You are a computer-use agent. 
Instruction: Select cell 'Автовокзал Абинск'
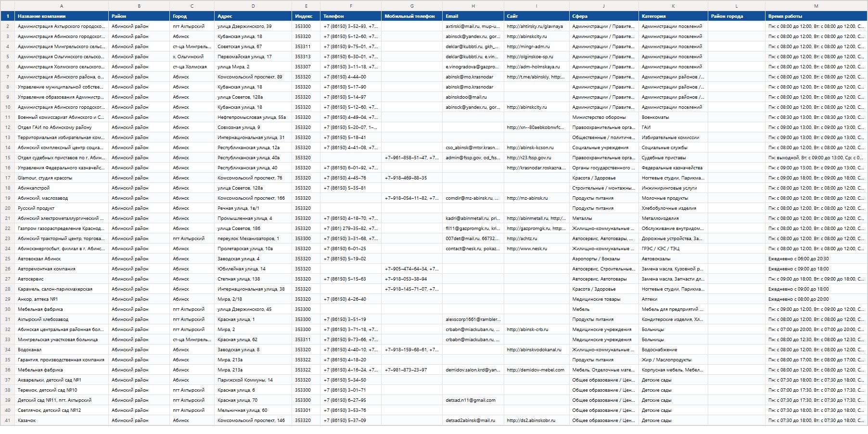(62, 259)
